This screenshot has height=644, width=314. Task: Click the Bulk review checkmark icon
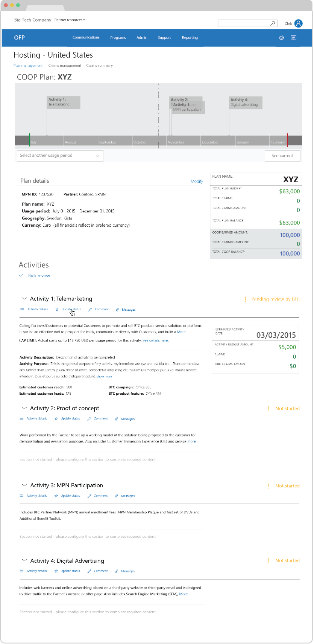pyautogui.click(x=21, y=276)
